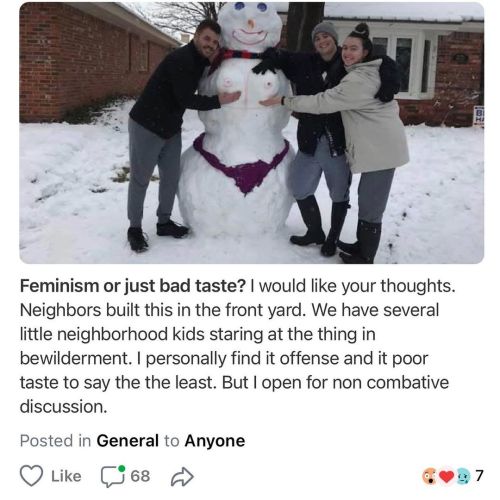Click the yard sign at photo's right edge
The width and height of the screenshot is (500, 500).
[479, 116]
